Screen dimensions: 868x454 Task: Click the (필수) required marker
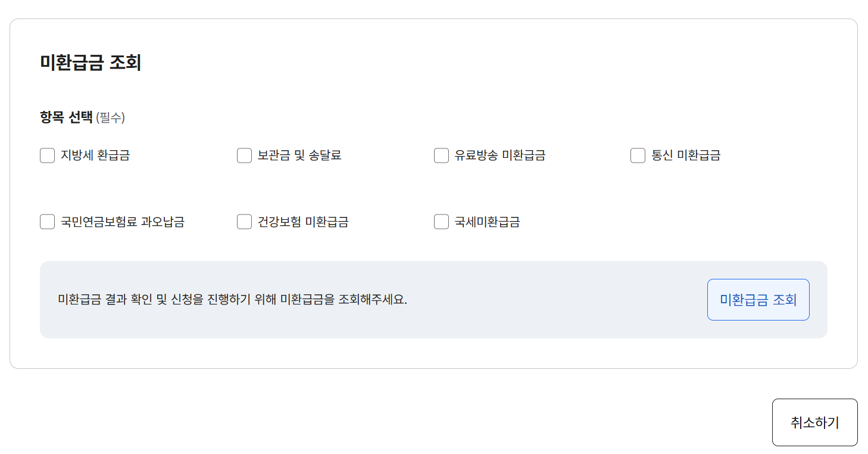point(110,118)
